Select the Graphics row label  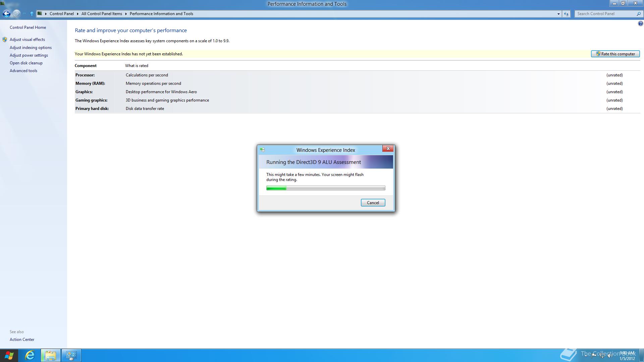pos(84,92)
